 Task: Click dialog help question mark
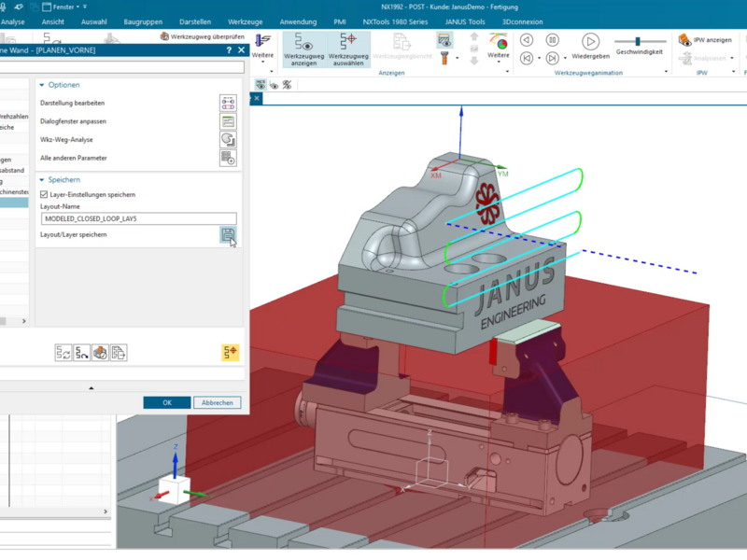pos(229,50)
